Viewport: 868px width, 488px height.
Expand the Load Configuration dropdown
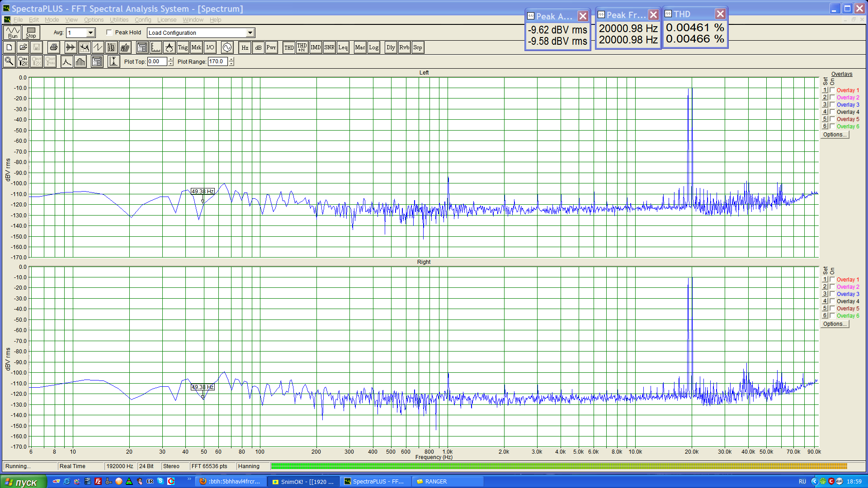click(250, 33)
